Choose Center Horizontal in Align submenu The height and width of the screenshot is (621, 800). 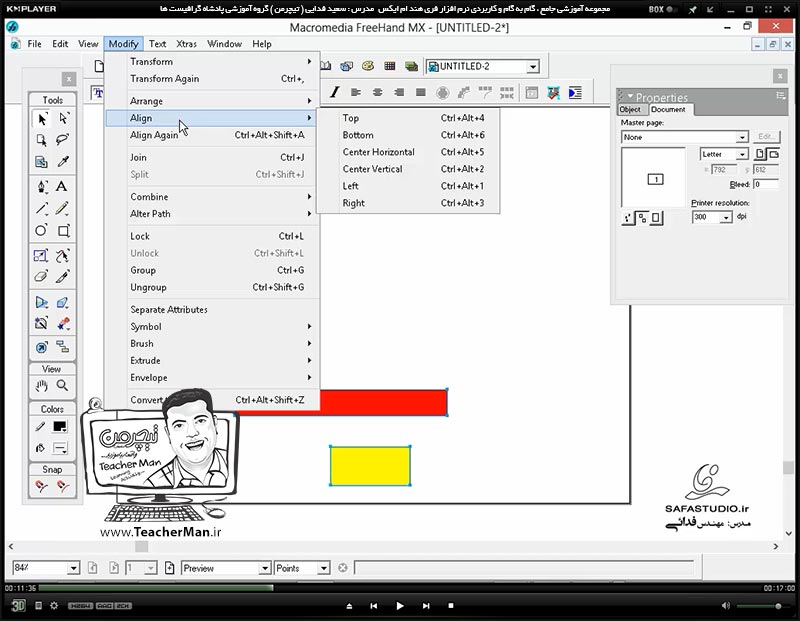pos(408,152)
